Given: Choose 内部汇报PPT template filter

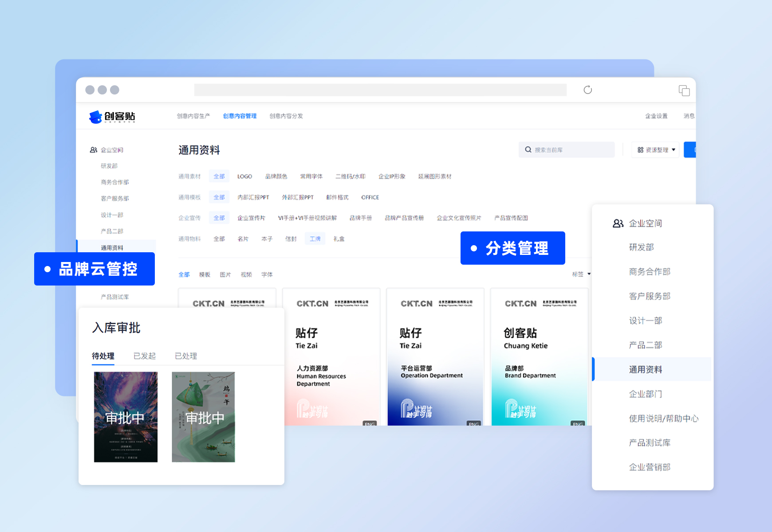Looking at the screenshot, I should tap(253, 197).
